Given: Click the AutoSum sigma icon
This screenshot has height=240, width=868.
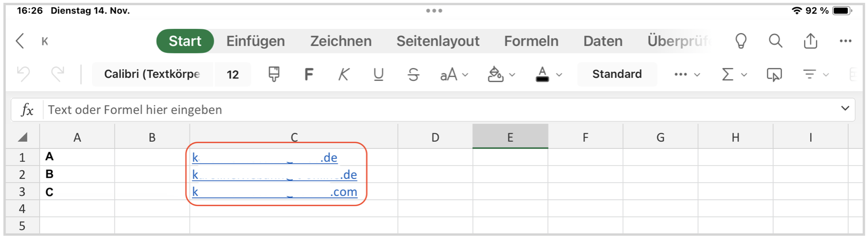Looking at the screenshot, I should pos(727,74).
